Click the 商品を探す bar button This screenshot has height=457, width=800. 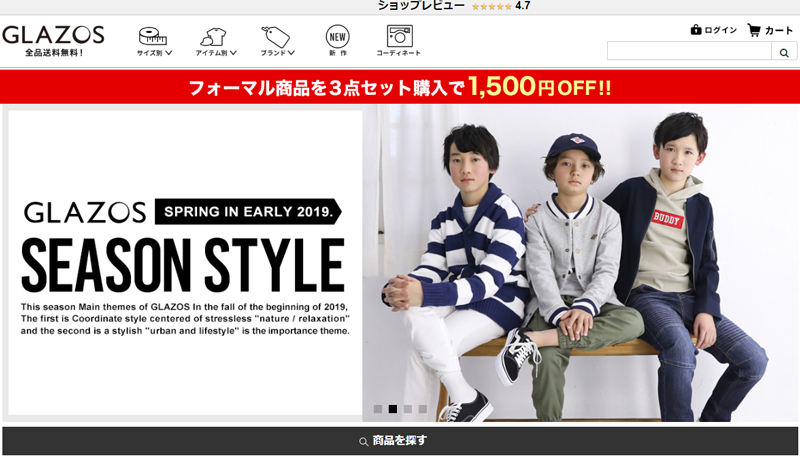coord(400,441)
